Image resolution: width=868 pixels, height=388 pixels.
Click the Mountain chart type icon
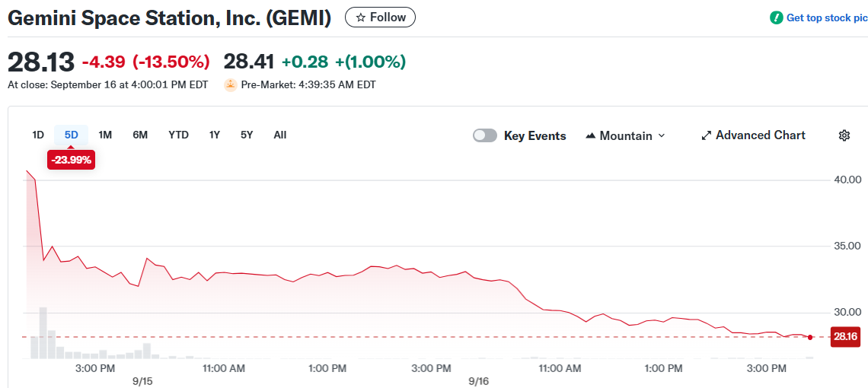(590, 135)
